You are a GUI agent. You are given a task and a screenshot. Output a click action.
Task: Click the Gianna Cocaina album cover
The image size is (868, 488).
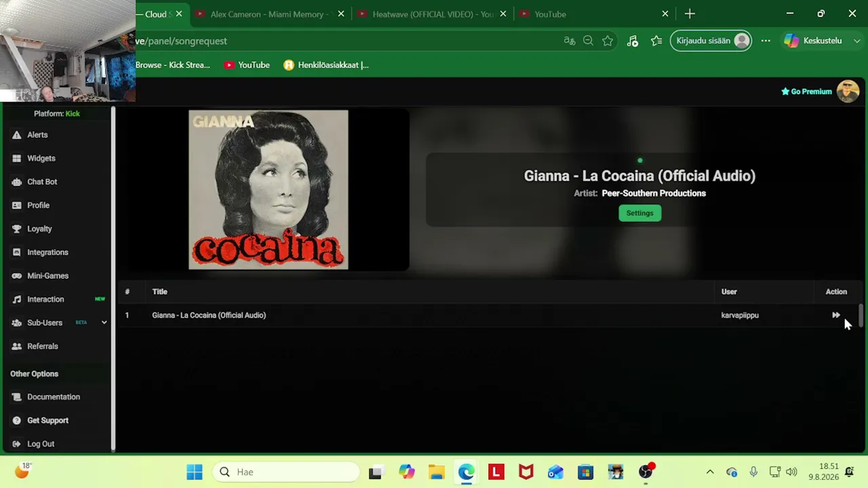pyautogui.click(x=269, y=190)
